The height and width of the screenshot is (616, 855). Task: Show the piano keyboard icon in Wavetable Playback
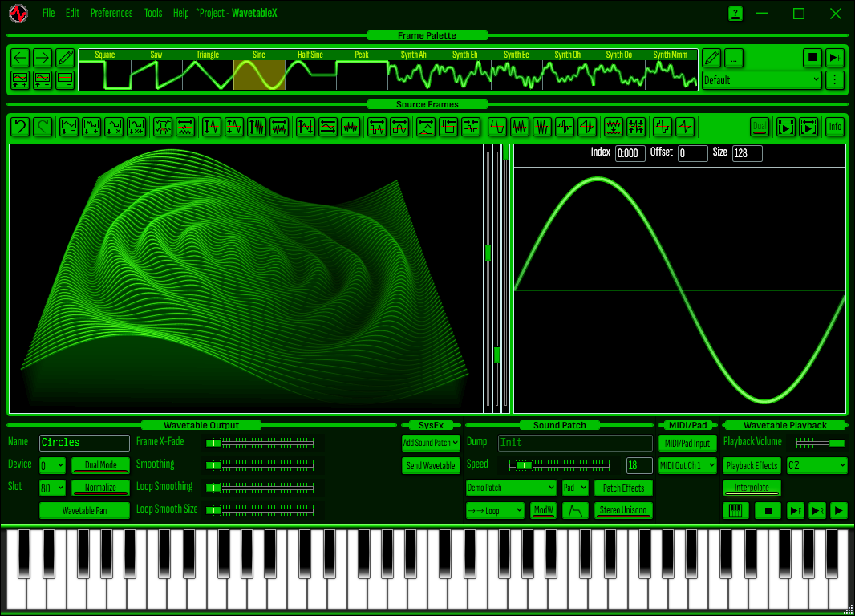pyautogui.click(x=735, y=511)
